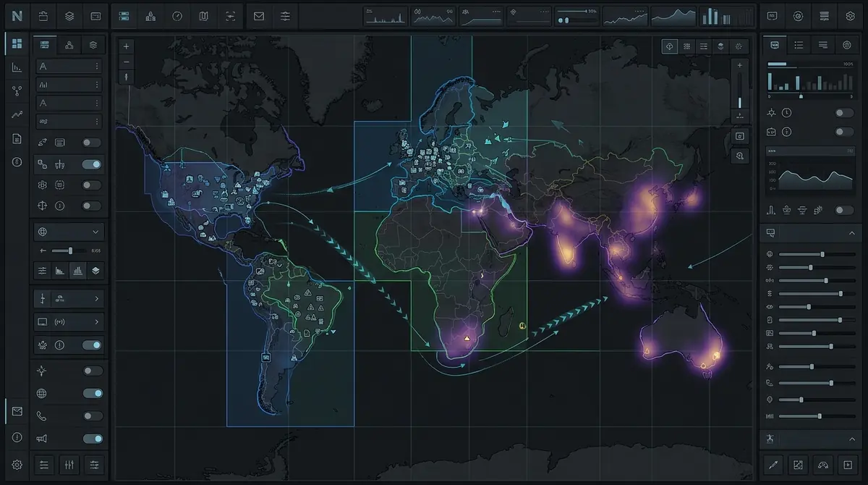Open the info circle icon in left sidebar
This screenshot has width=868, height=485.
click(17, 438)
